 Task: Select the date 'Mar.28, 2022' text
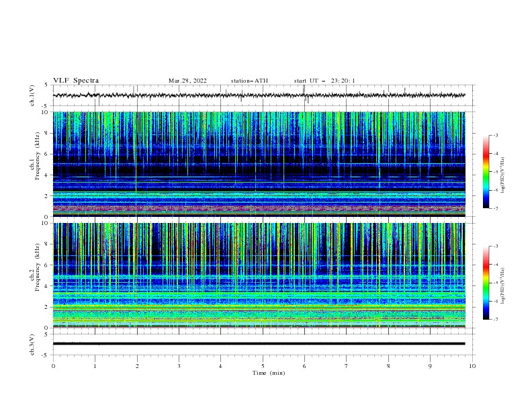click(x=187, y=81)
